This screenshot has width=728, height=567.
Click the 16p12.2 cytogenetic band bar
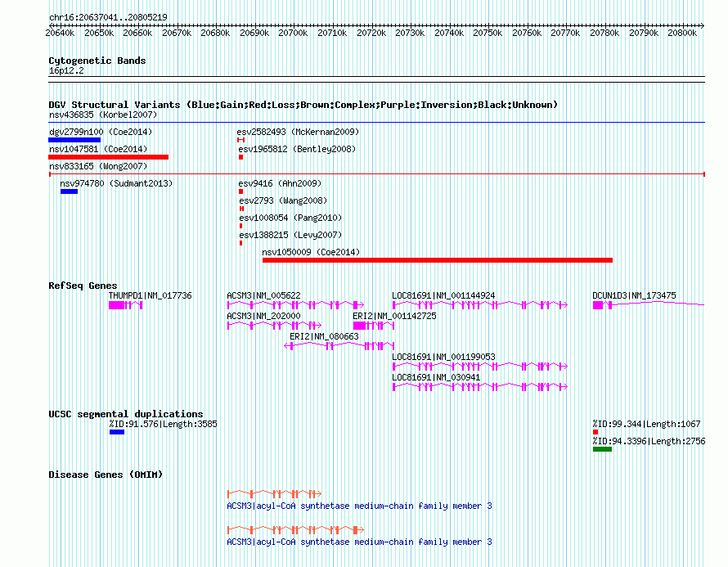coord(376,79)
